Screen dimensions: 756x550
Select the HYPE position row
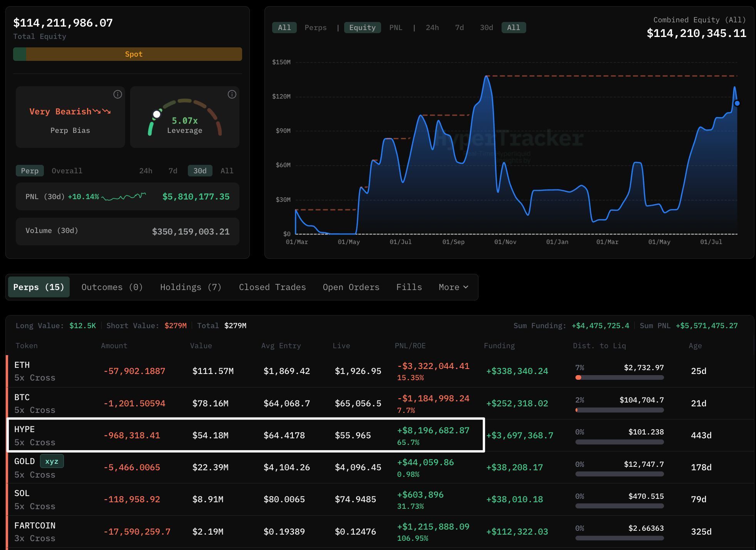pos(246,435)
